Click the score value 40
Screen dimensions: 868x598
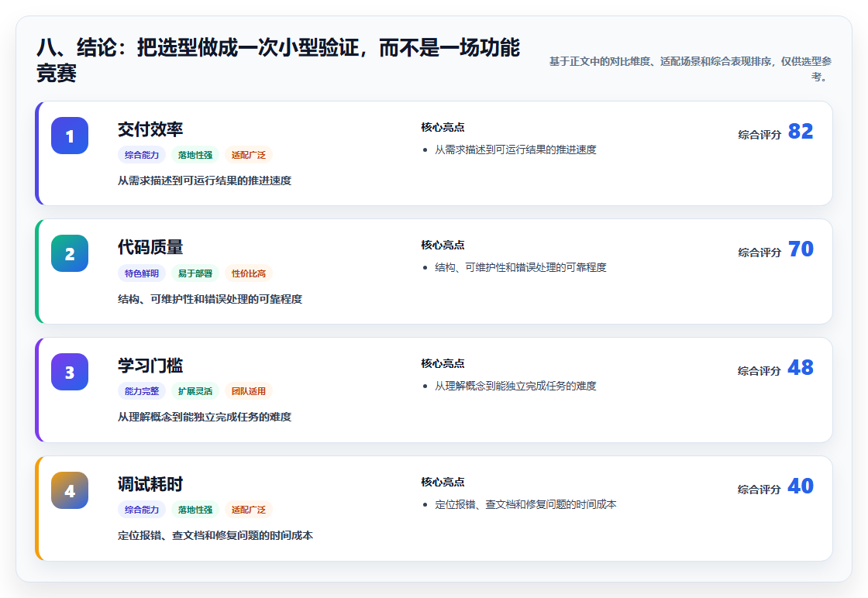pyautogui.click(x=801, y=486)
